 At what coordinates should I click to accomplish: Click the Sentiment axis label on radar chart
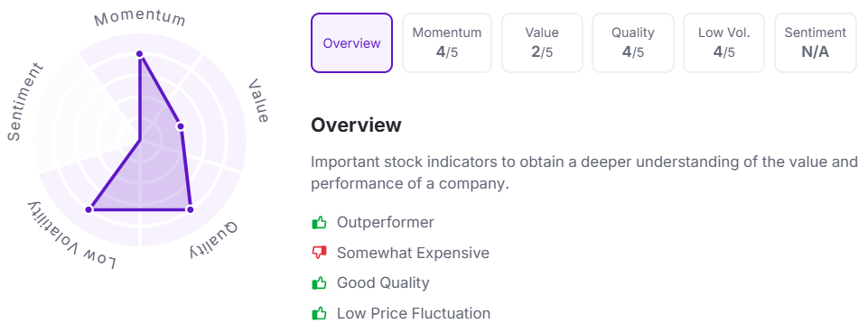[x=25, y=102]
